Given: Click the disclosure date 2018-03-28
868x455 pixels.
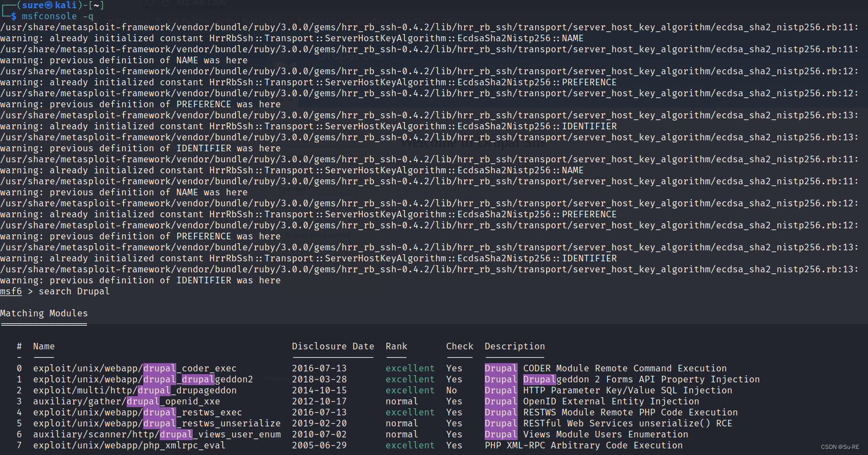Looking at the screenshot, I should pos(319,379).
